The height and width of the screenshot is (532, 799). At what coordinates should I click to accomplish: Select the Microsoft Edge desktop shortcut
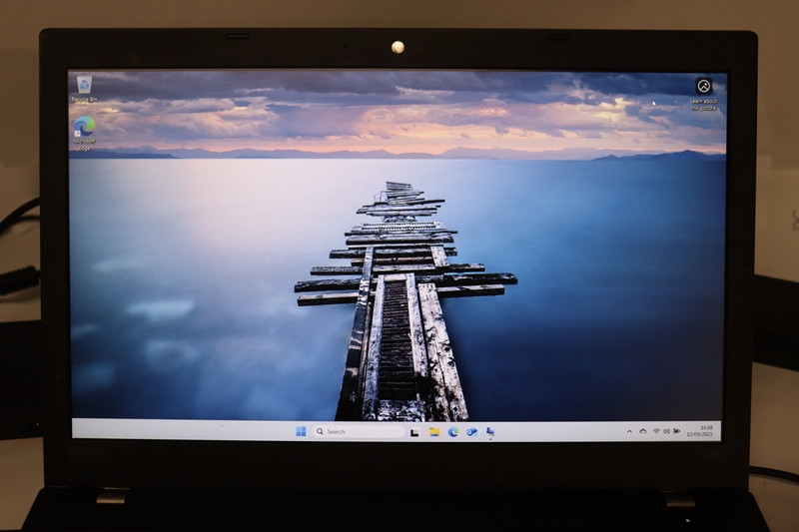84,133
